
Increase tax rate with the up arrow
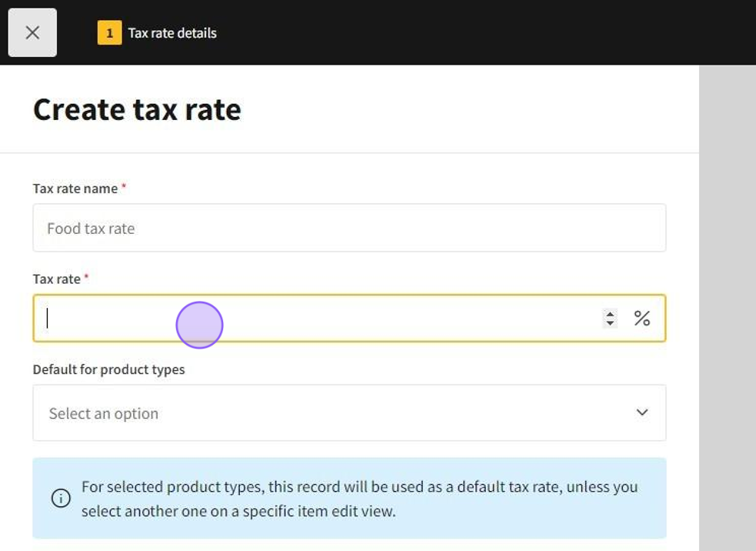click(x=610, y=313)
